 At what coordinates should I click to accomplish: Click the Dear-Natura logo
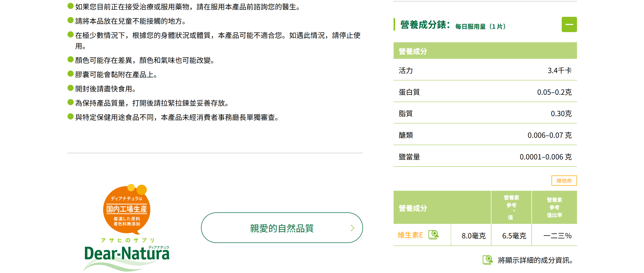[127, 254]
